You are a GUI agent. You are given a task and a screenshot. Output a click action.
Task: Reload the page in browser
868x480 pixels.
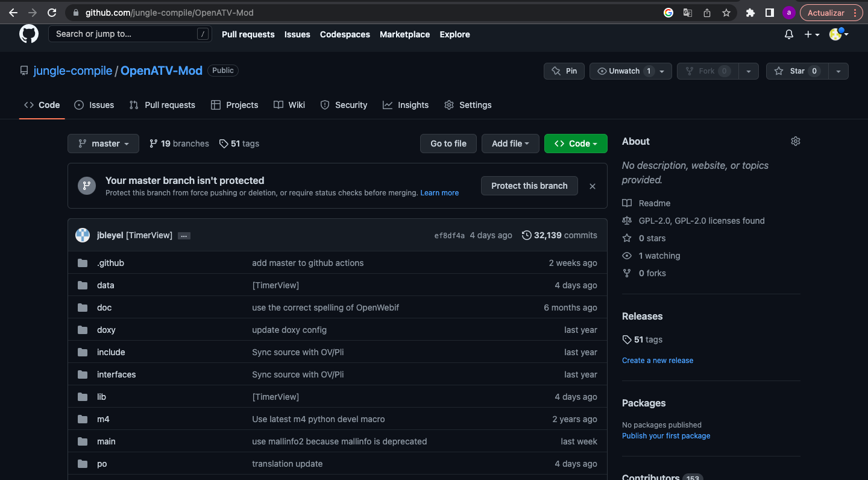point(52,13)
